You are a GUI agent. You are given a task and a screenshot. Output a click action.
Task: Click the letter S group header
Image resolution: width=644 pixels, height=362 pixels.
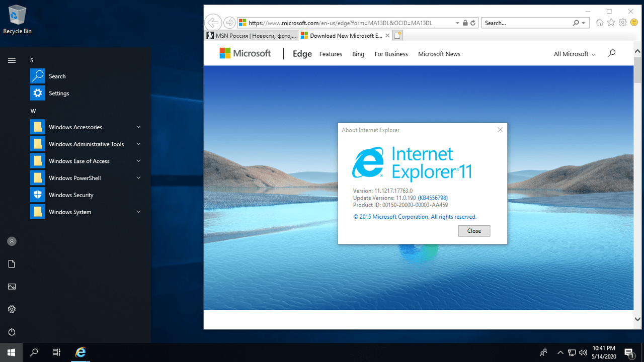coord(32,60)
